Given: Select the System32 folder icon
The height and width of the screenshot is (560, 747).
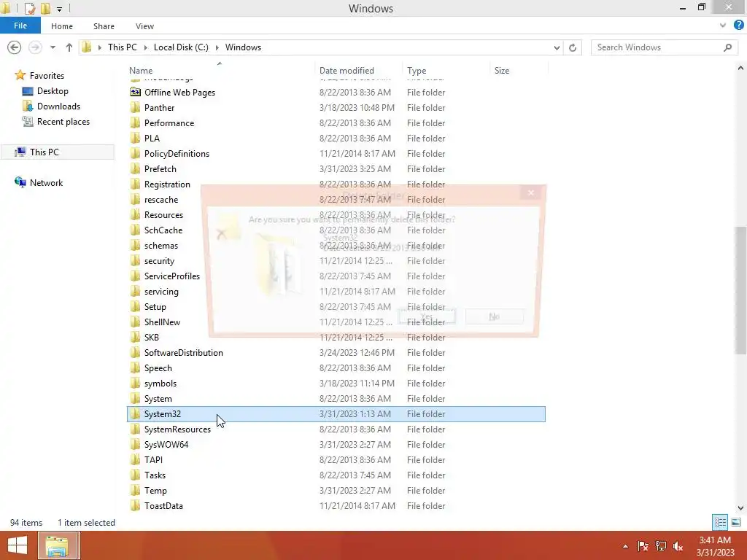Looking at the screenshot, I should click(x=135, y=414).
